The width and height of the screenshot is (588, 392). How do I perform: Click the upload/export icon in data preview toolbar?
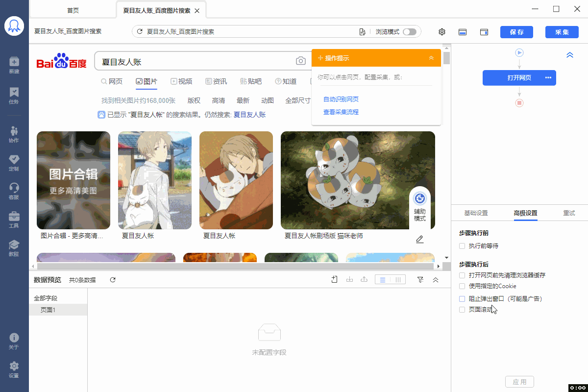364,280
